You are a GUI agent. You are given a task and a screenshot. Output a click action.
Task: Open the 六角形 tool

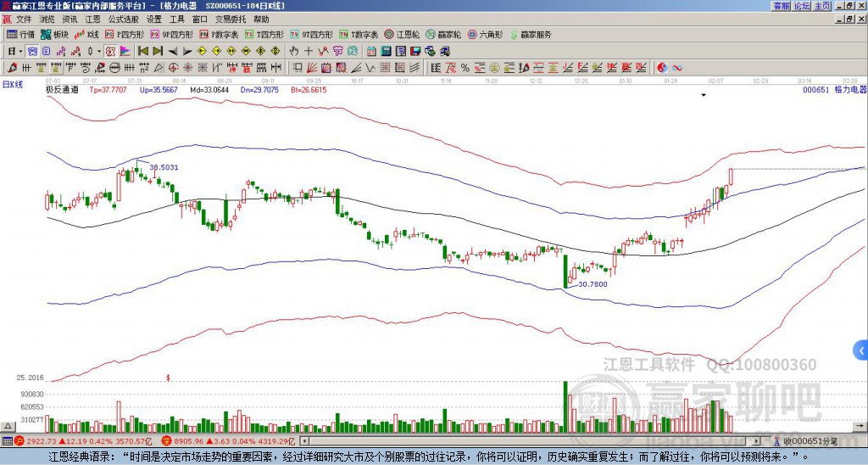pos(485,34)
